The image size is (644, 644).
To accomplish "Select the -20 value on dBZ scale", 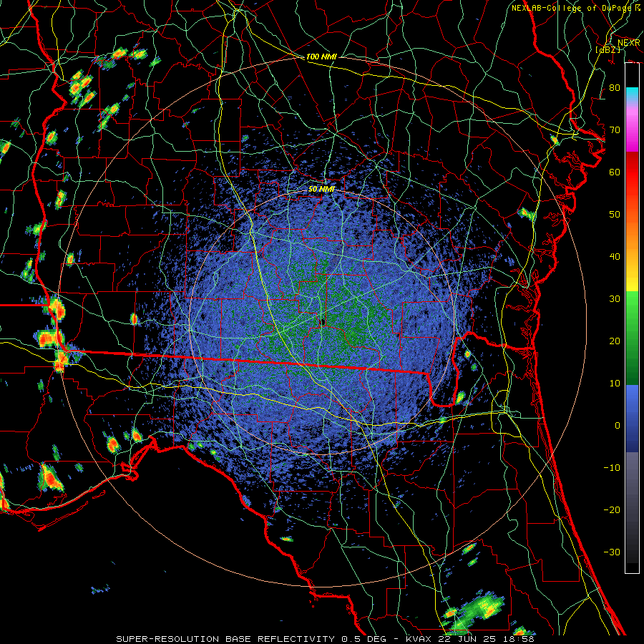I will click(612, 510).
